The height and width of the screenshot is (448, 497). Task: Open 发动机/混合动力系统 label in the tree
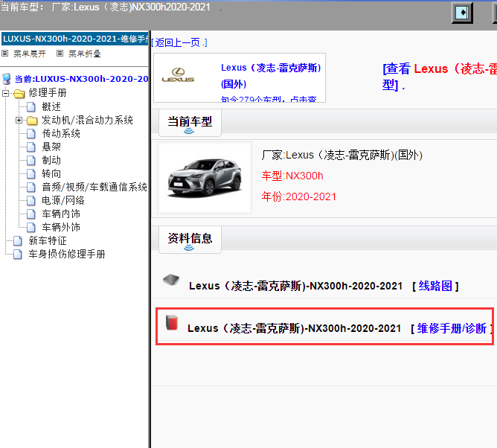click(88, 120)
